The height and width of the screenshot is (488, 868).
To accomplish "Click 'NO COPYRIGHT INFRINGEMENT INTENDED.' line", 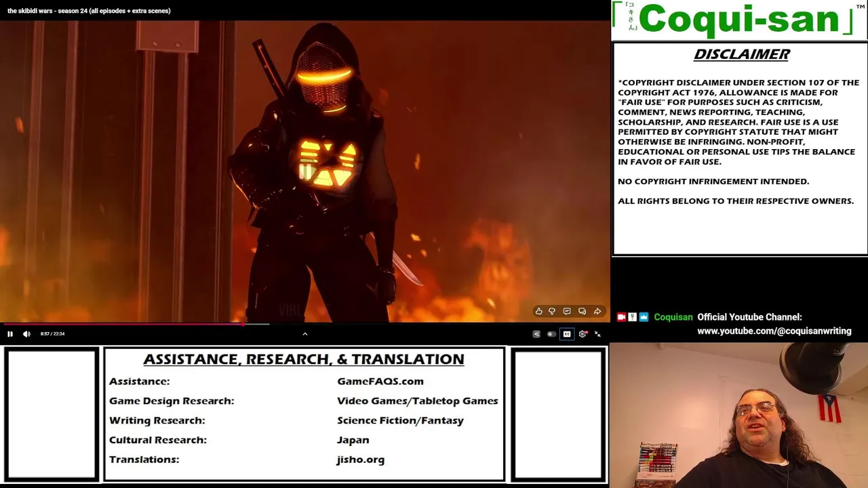I will click(x=713, y=181).
